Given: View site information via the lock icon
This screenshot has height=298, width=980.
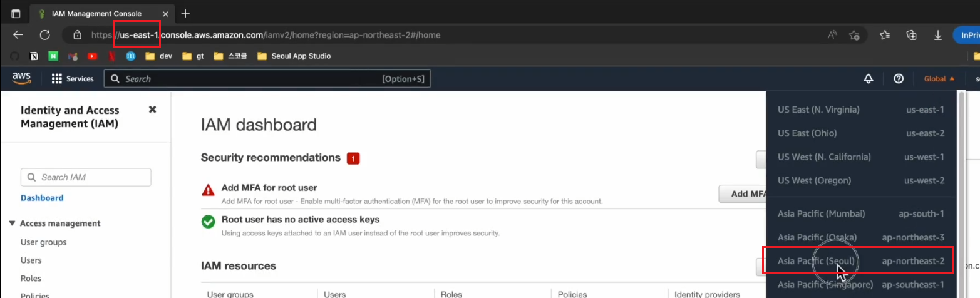Looking at the screenshot, I should pyautogui.click(x=77, y=35).
